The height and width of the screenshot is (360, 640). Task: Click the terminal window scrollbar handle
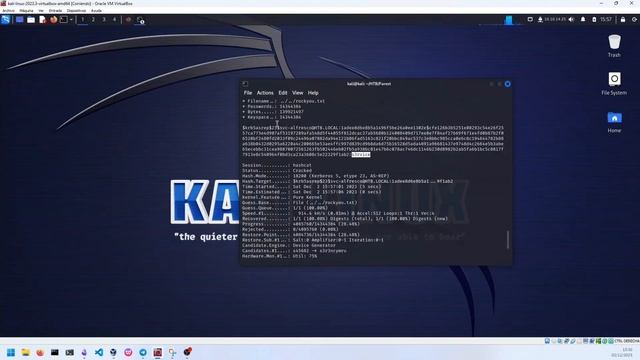(508, 240)
